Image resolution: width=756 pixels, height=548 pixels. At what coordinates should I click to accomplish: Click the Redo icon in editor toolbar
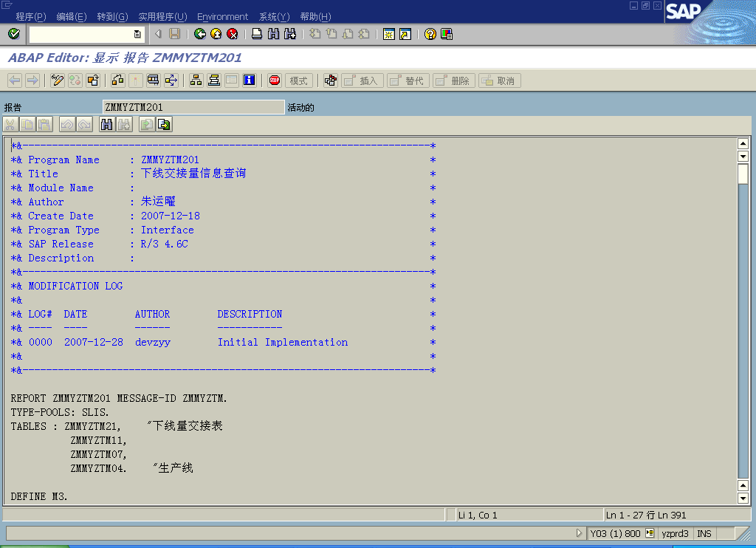pos(84,125)
